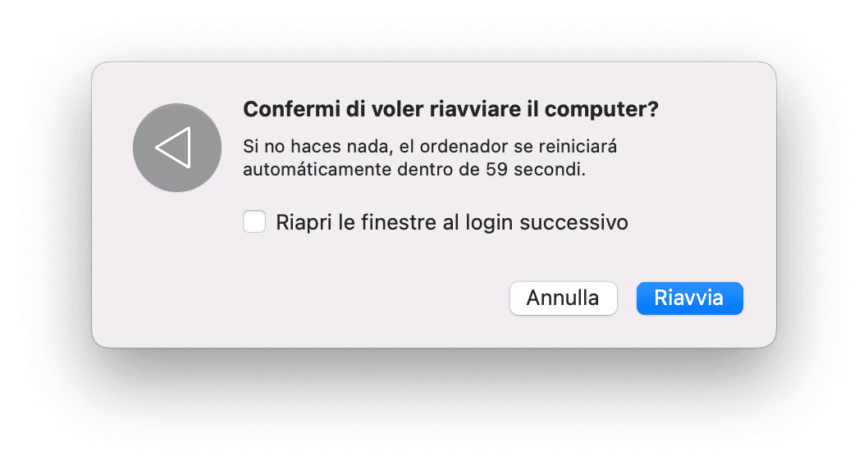Click the restart triangle icon
The height and width of the screenshot is (469, 868).
tap(176, 148)
